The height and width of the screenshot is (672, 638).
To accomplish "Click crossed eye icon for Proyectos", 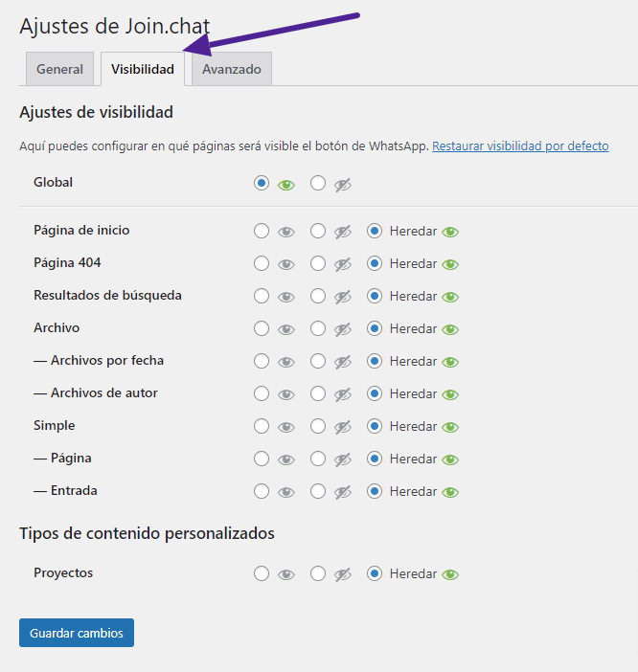I will 343,575.
